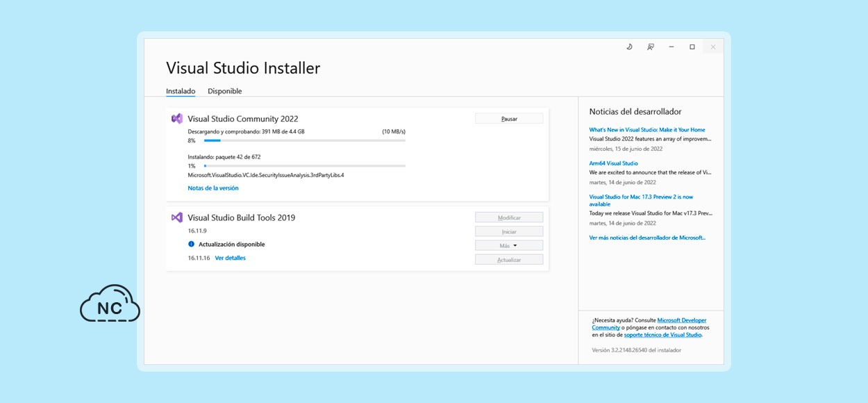The height and width of the screenshot is (403, 868).
Task: Click the available version '16.11.16'
Action: 199,258
